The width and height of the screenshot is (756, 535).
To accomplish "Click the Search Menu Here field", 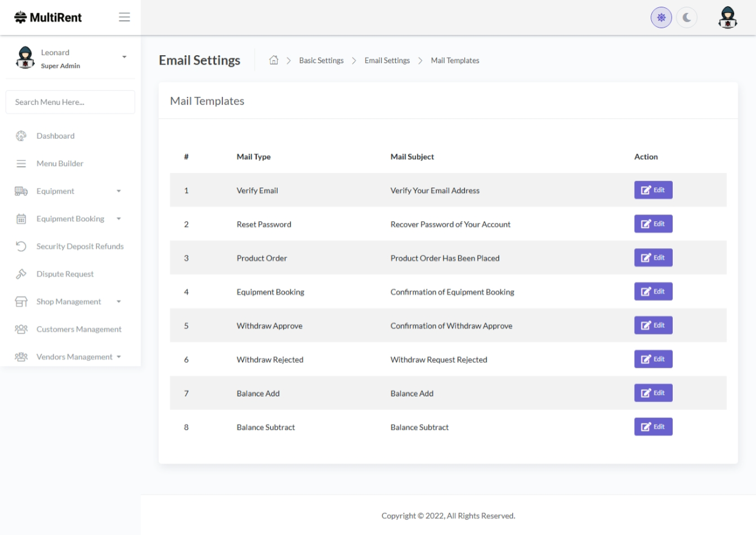I will pyautogui.click(x=70, y=102).
